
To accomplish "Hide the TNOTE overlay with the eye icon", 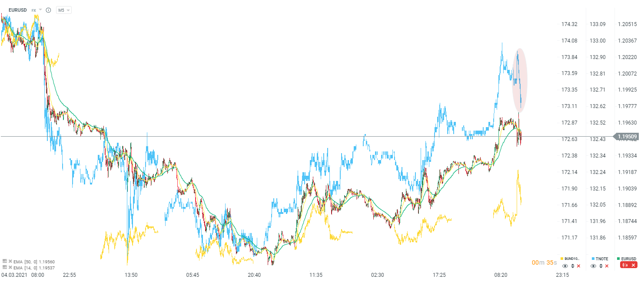I will pos(594,266).
